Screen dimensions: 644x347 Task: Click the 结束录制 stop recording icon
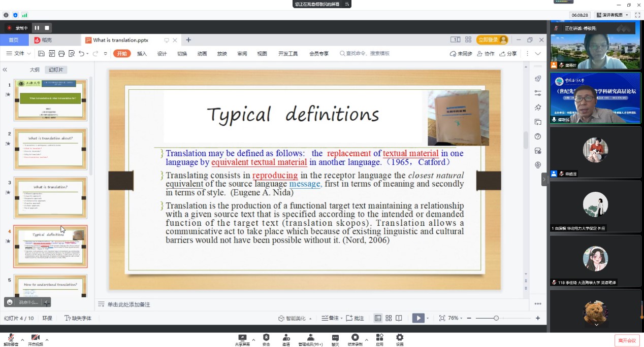(355, 340)
